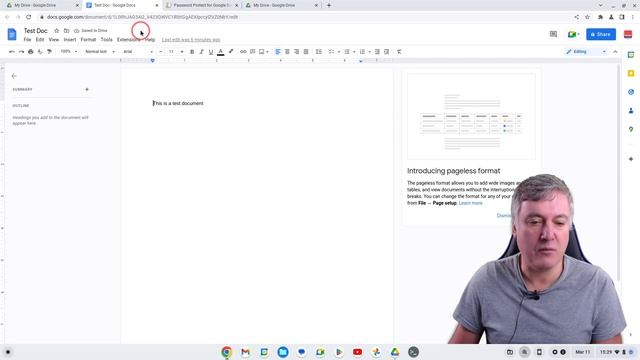Open Google Keep in the side panel
This screenshot has height=360, width=640.
pyautogui.click(x=631, y=73)
